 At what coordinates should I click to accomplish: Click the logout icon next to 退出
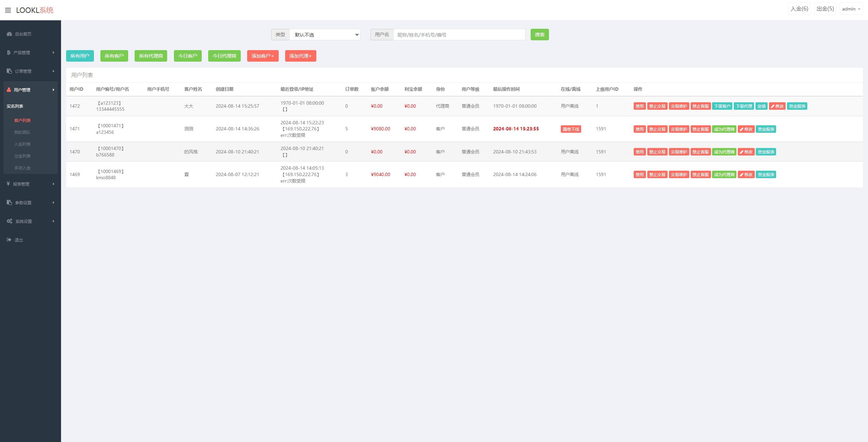click(x=9, y=240)
